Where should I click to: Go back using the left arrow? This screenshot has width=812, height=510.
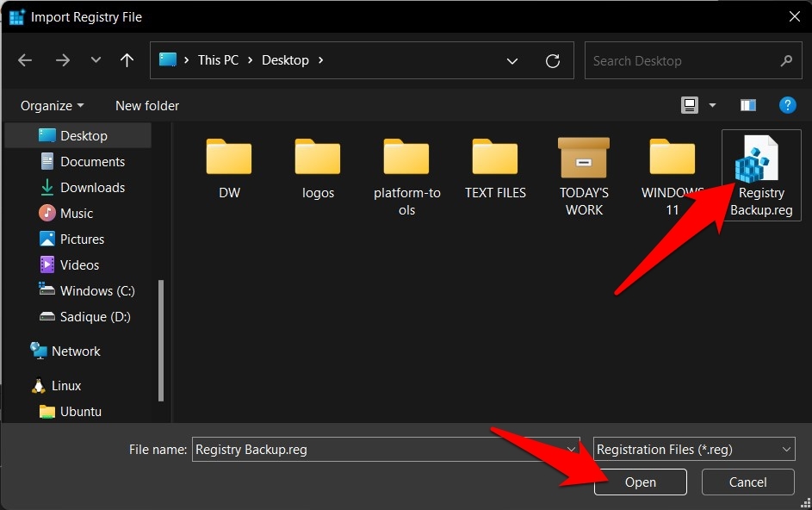[25, 60]
